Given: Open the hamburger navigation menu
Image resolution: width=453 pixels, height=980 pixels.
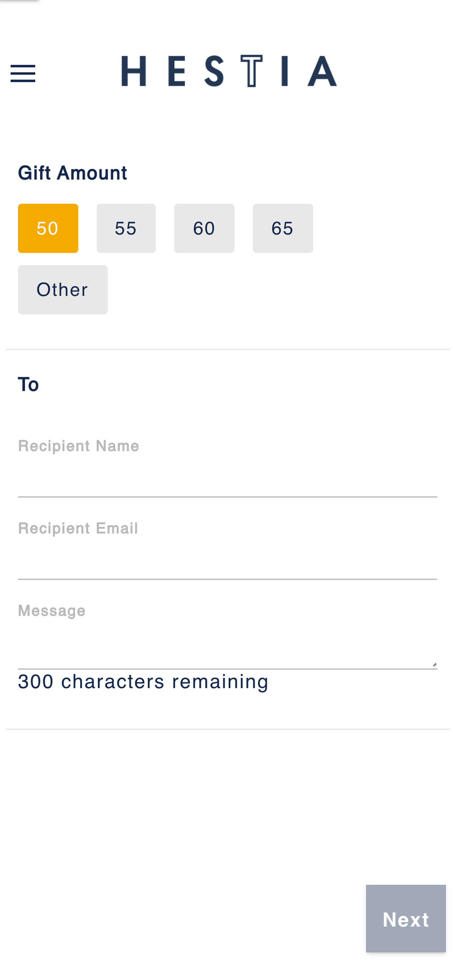Looking at the screenshot, I should pyautogui.click(x=23, y=73).
